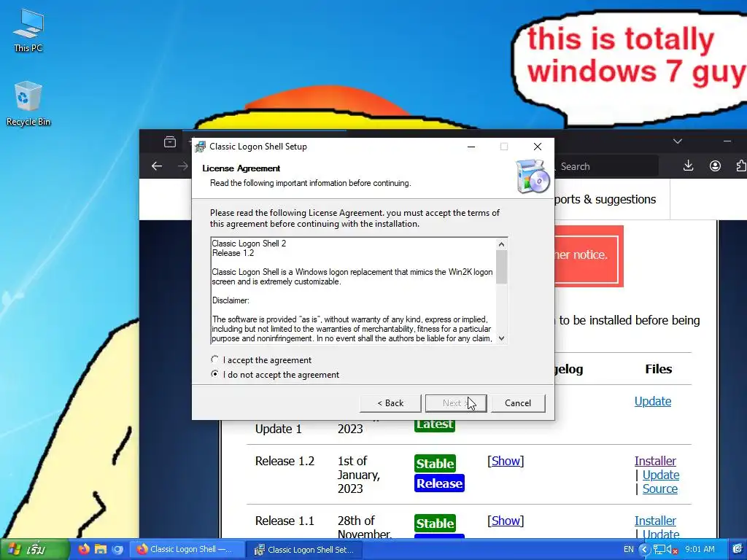This screenshot has width=747, height=560.
Task: Open the browser extensions icon
Action: pyautogui.click(x=741, y=166)
